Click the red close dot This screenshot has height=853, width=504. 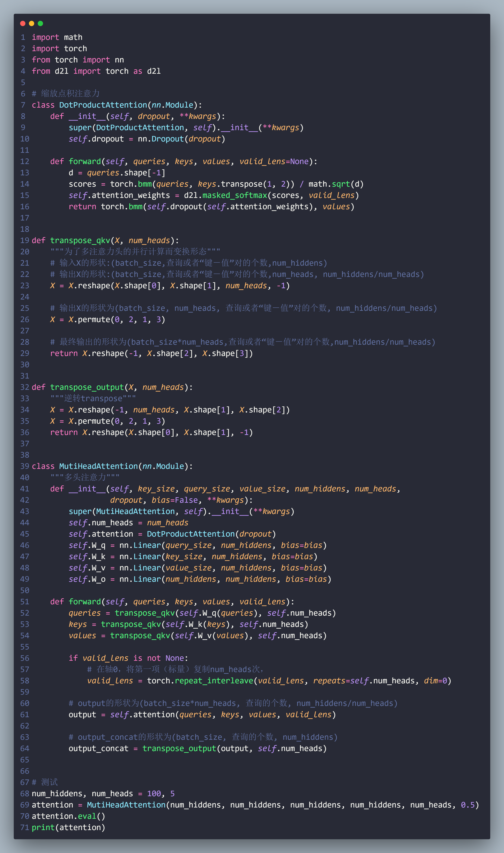[23, 23]
